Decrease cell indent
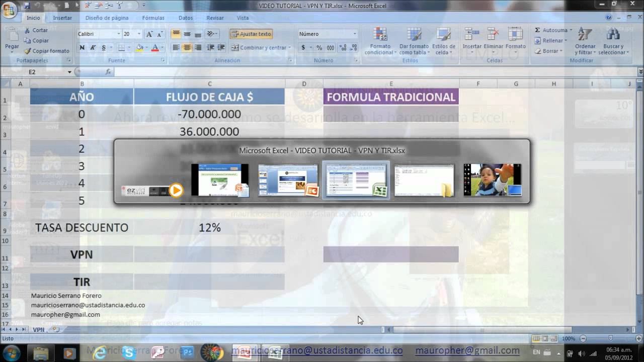Image resolution: width=644 pixels, height=362 pixels. (x=210, y=48)
